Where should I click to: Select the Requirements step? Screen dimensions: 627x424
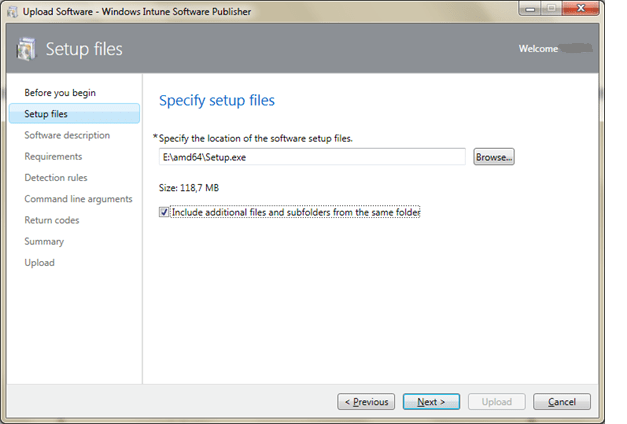coord(53,156)
